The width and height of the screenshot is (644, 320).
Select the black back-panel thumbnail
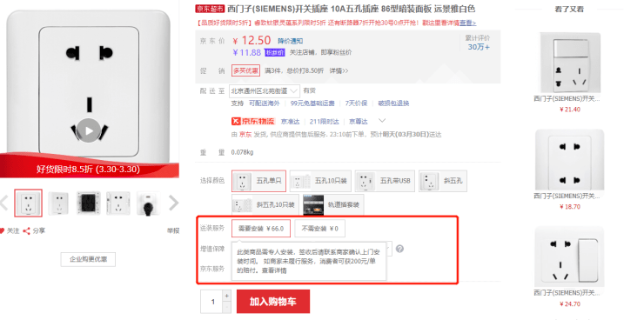click(88, 203)
